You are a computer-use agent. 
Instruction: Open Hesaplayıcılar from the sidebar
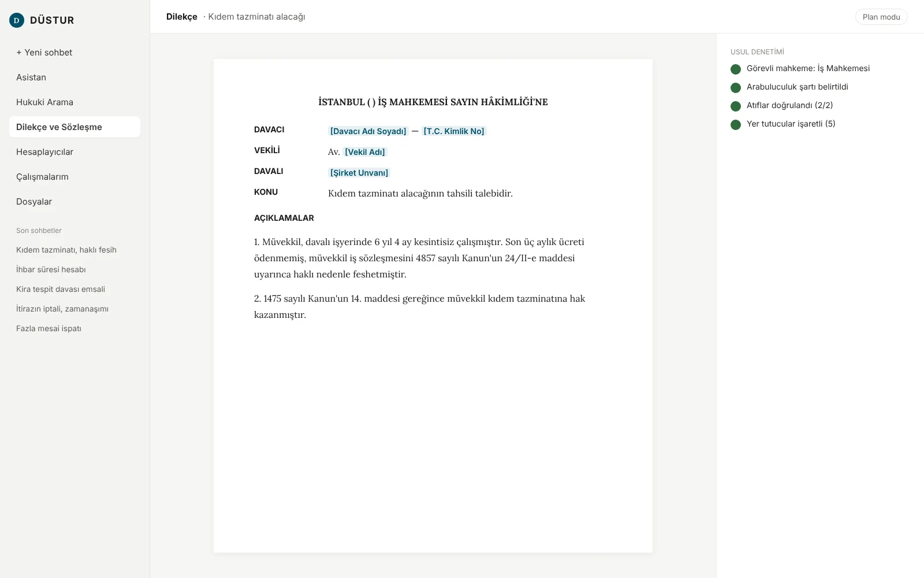pyautogui.click(x=74, y=152)
